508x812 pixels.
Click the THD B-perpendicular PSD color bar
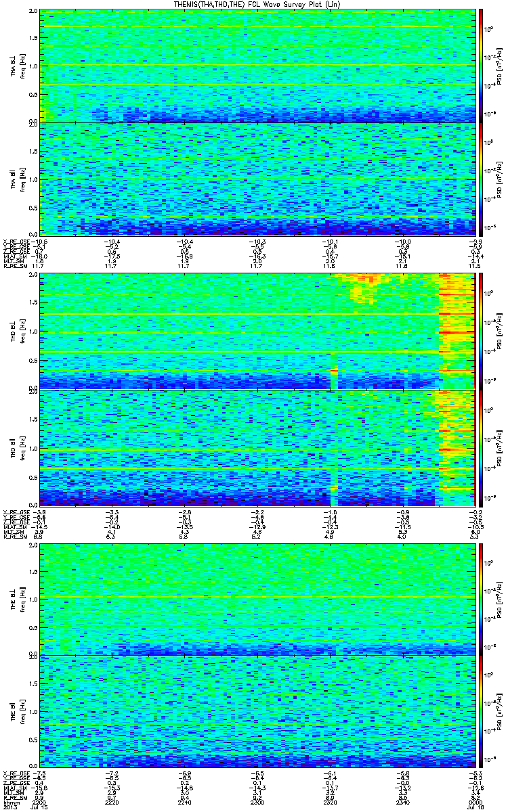(482, 332)
